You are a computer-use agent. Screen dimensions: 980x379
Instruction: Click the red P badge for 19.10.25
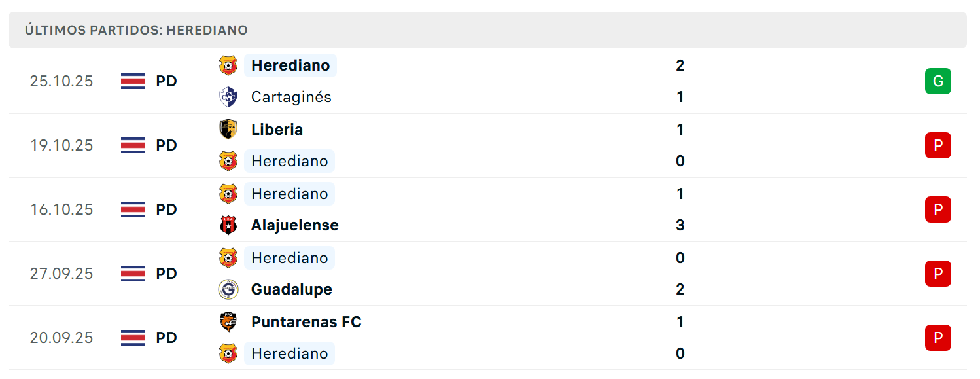937,145
